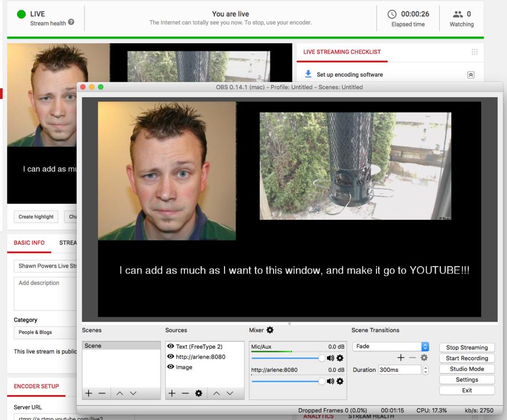Mute the Mic/Aux speaker icon

tap(331, 358)
